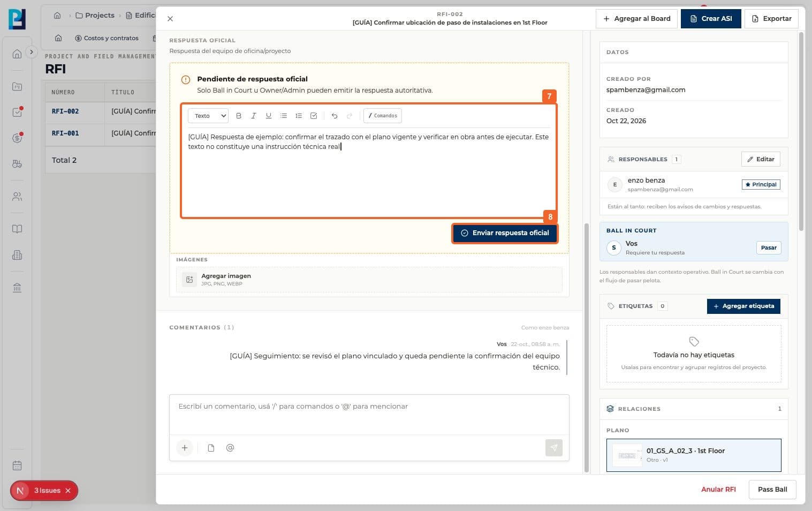Open the Texto style dropdown
This screenshot has width=812, height=511.
(x=208, y=116)
